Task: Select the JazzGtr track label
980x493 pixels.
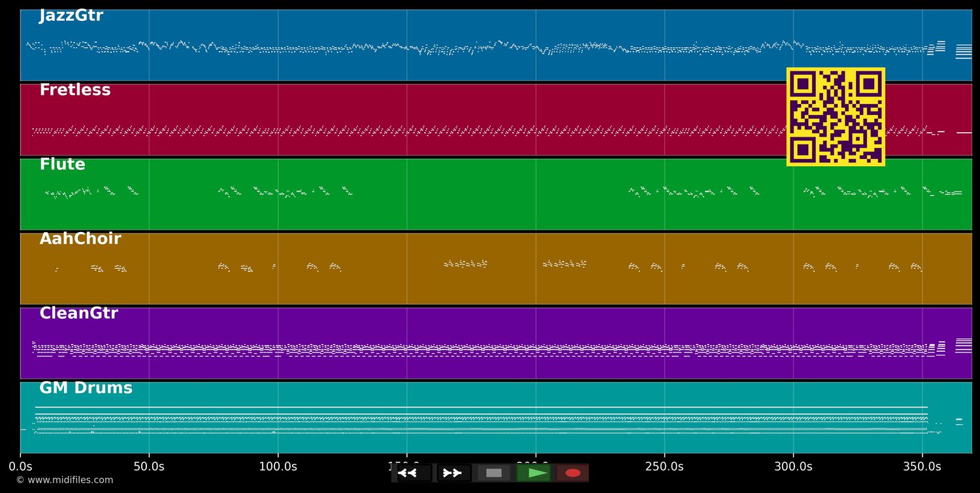Action: pos(71,16)
